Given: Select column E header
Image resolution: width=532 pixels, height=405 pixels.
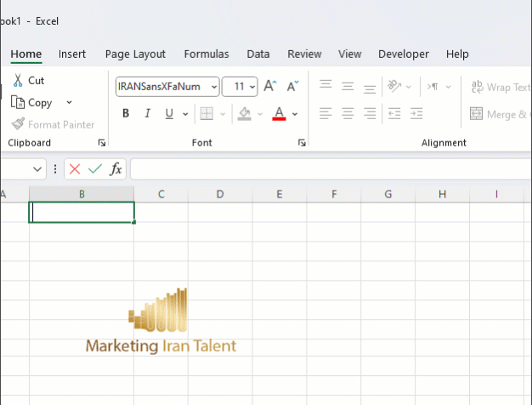Looking at the screenshot, I should pos(280,194).
